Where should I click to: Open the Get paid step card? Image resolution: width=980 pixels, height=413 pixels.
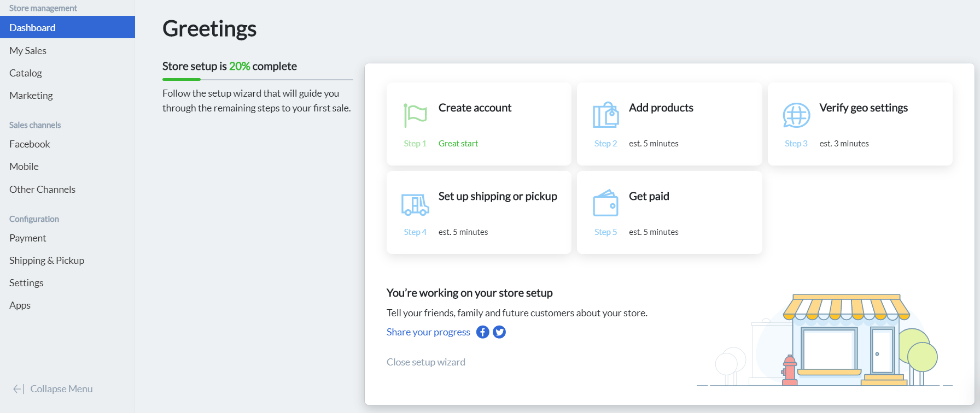point(669,213)
